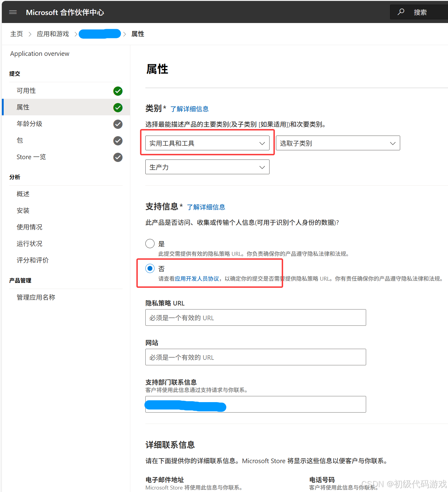448x492 pixels.
Task: Click the 网站 URL input field
Action: click(x=256, y=357)
